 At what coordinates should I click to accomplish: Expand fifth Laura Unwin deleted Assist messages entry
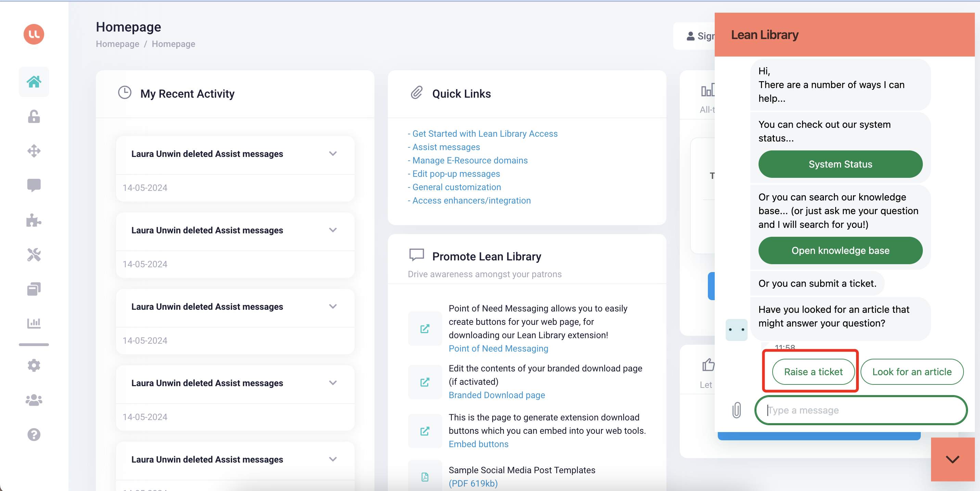pyautogui.click(x=333, y=459)
